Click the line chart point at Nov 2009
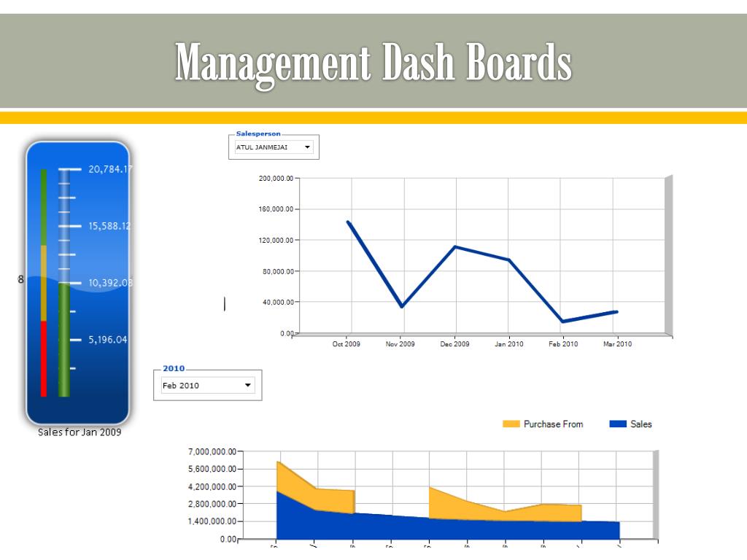 (x=402, y=306)
